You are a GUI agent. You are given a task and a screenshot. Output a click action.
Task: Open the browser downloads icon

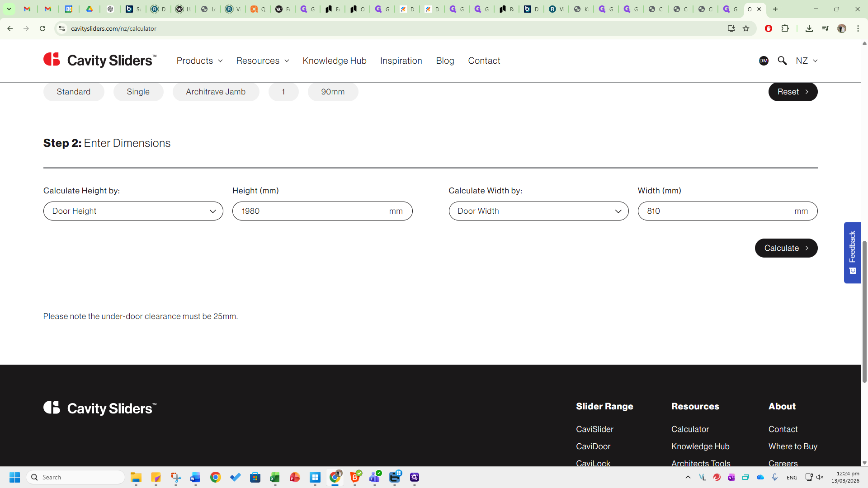click(809, 28)
